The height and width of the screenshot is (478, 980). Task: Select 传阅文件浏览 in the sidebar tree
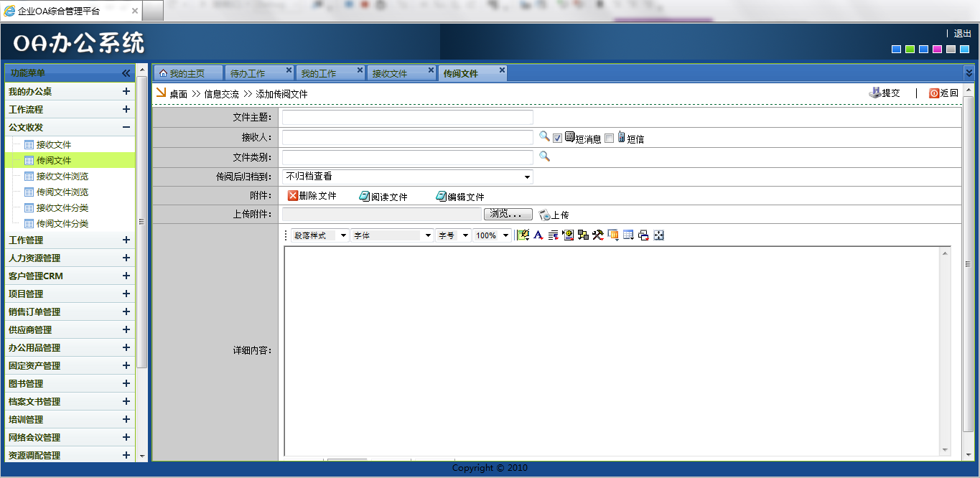click(62, 192)
